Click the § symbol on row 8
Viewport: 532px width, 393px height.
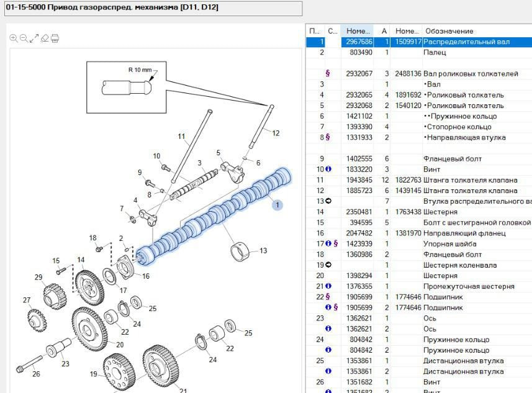coord(328,137)
